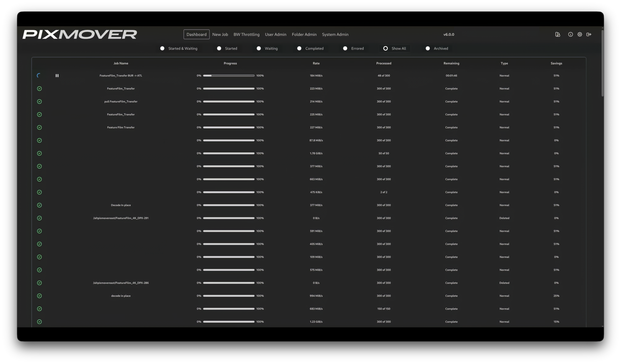Open the settings gear icon
Viewport: 621px width, 364px height.
(x=580, y=34)
